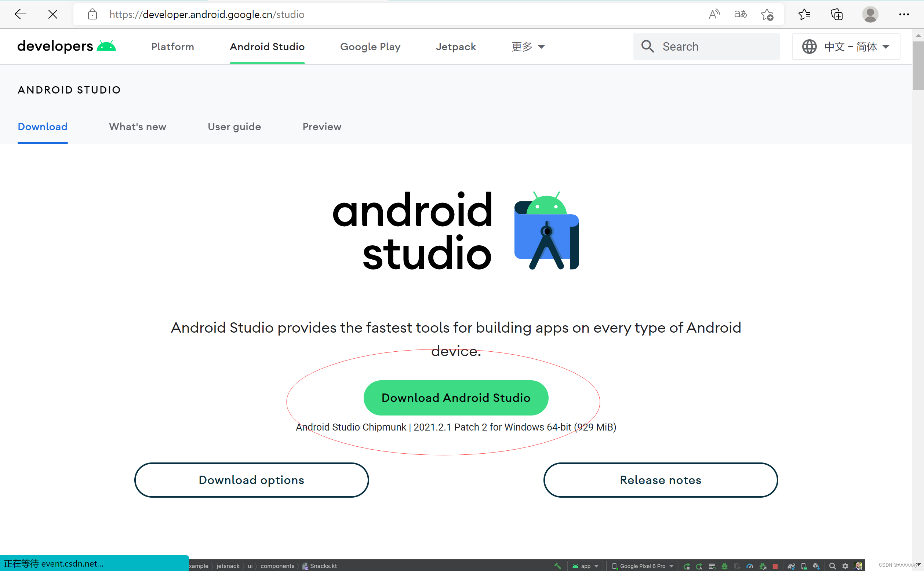Open browser profile avatar
Image resolution: width=924 pixels, height=571 pixels.
pos(870,14)
